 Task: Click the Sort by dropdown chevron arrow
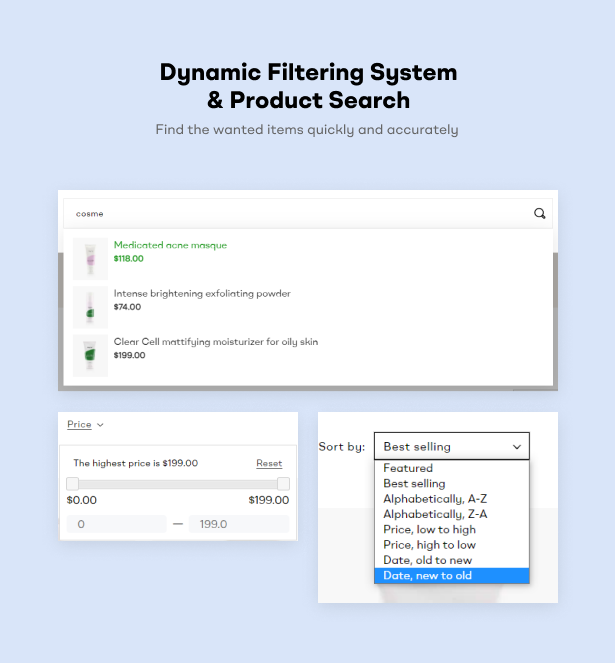[517, 447]
